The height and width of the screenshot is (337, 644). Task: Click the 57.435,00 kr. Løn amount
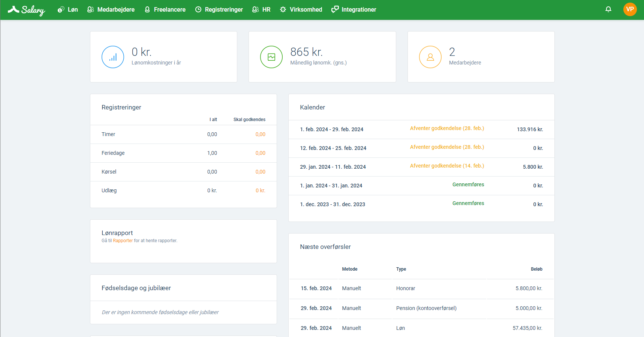[527, 328]
